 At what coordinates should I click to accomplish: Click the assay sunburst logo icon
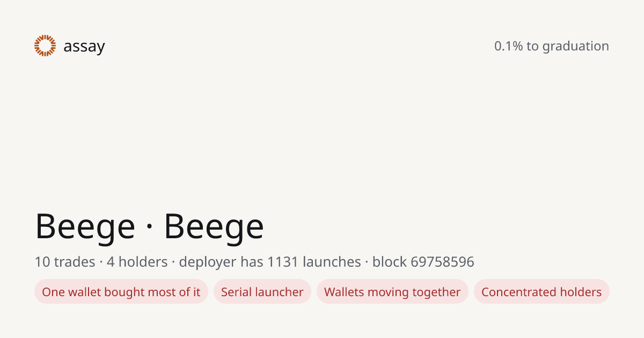pyautogui.click(x=45, y=46)
